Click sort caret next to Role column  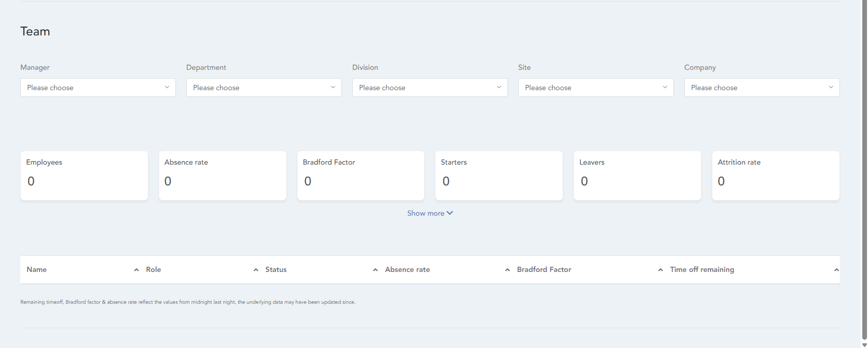pos(256,270)
